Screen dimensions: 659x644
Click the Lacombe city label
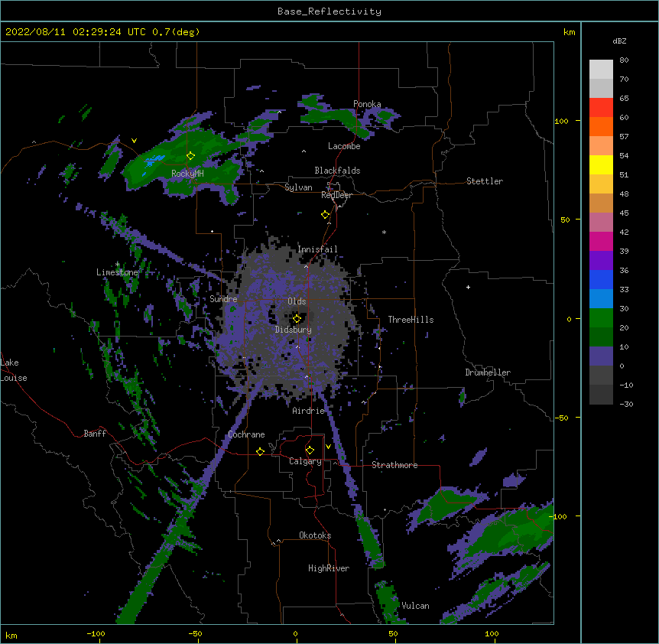coord(344,146)
